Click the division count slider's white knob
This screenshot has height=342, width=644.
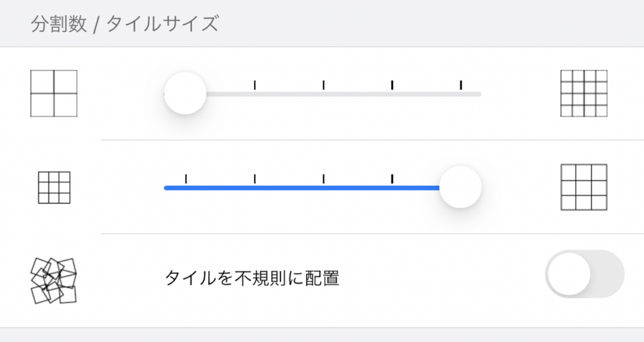[x=186, y=93]
